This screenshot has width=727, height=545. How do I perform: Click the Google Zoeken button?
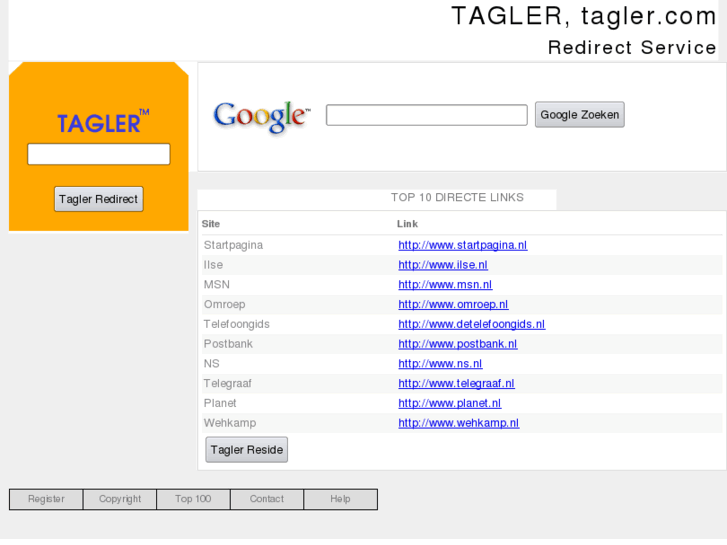coord(580,115)
